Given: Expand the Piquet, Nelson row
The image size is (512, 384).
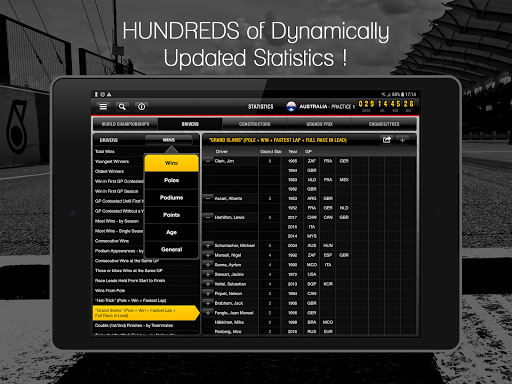Looking at the screenshot, I should pos(208,294).
